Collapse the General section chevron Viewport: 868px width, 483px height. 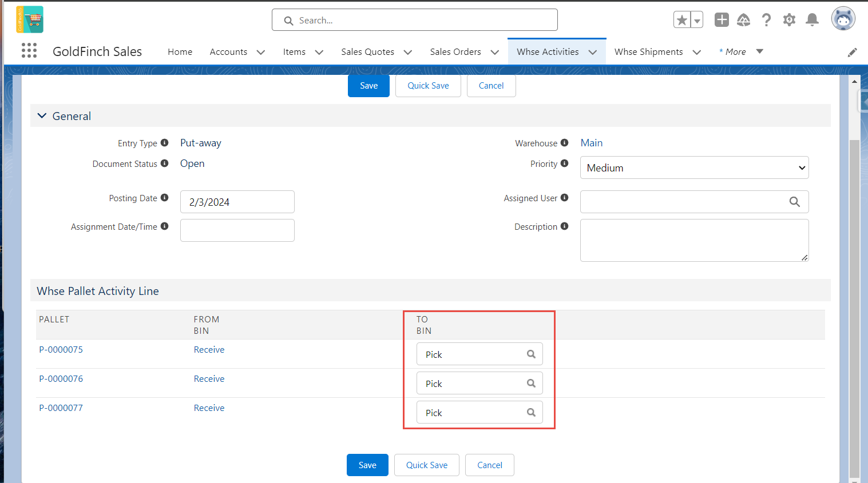(42, 115)
